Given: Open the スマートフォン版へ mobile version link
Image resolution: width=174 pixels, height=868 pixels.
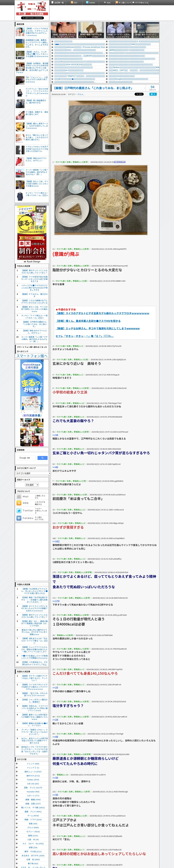Looking at the screenshot, I should pos(32,356).
